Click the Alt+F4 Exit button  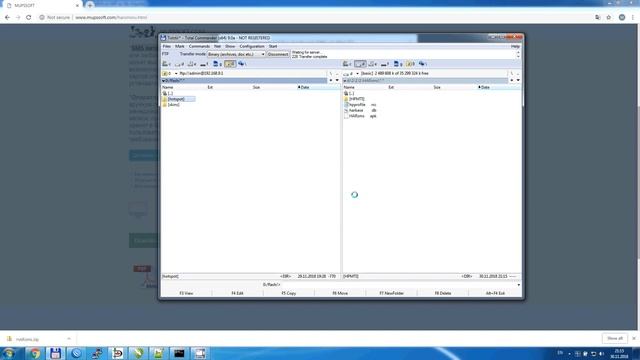coord(495,293)
